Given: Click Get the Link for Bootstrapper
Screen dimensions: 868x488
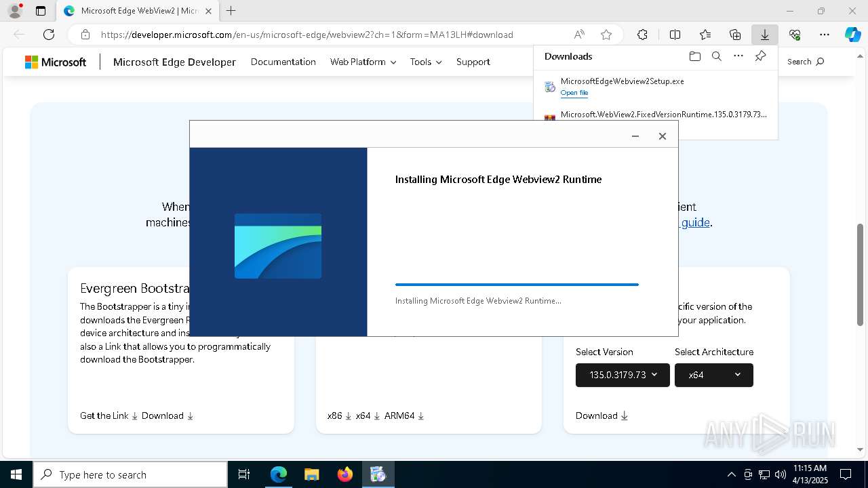Looking at the screenshot, I should (x=108, y=415).
